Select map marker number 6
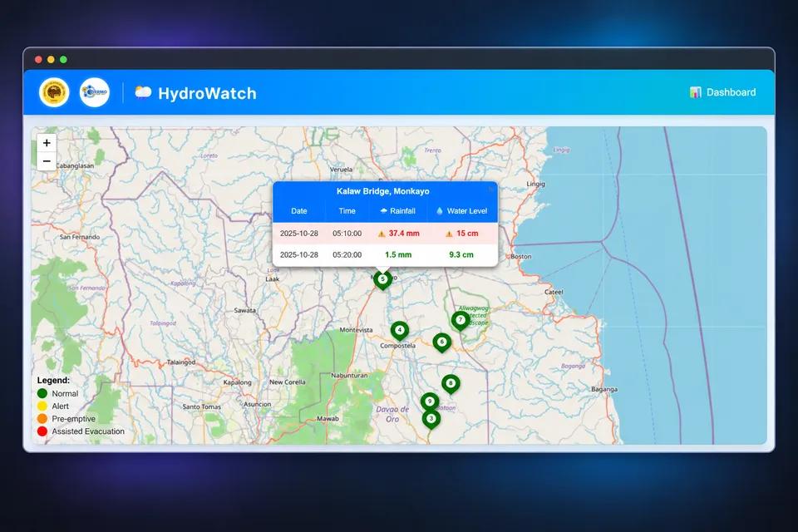Image resolution: width=798 pixels, height=532 pixels. pos(441,342)
